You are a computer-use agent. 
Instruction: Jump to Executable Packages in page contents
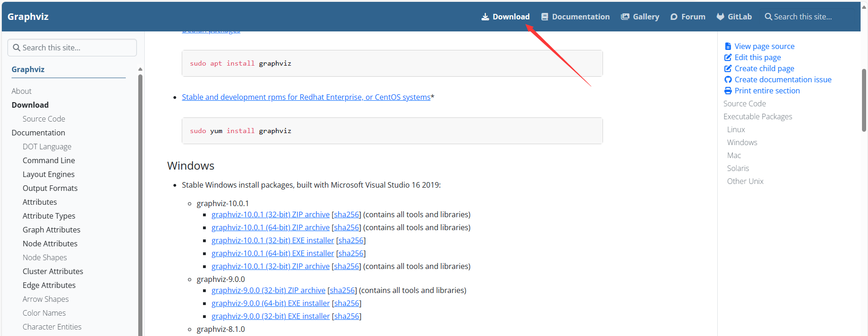coord(758,116)
